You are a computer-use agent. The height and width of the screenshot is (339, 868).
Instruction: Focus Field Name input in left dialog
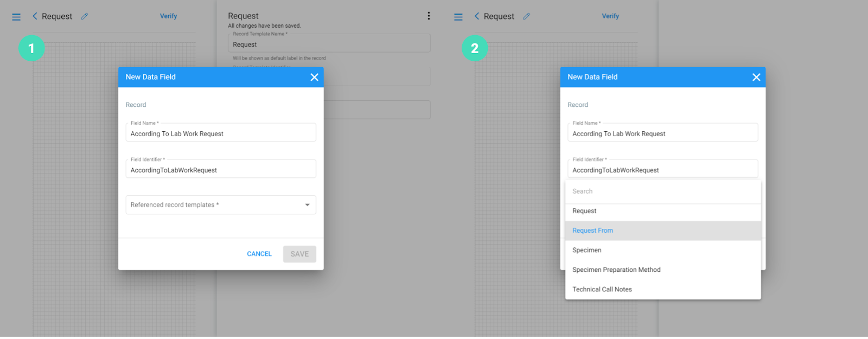coord(221,133)
